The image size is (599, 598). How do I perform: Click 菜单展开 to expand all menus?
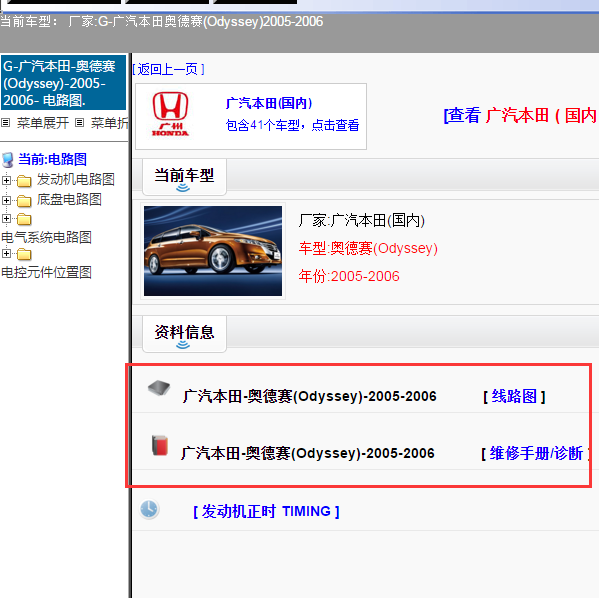(x=43, y=123)
